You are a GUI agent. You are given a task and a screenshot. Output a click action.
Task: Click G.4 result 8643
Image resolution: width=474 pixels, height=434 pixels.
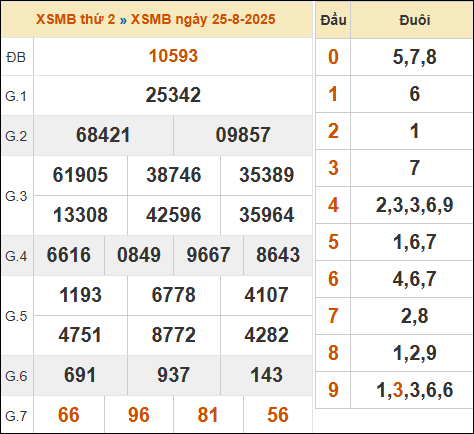pos(278,255)
